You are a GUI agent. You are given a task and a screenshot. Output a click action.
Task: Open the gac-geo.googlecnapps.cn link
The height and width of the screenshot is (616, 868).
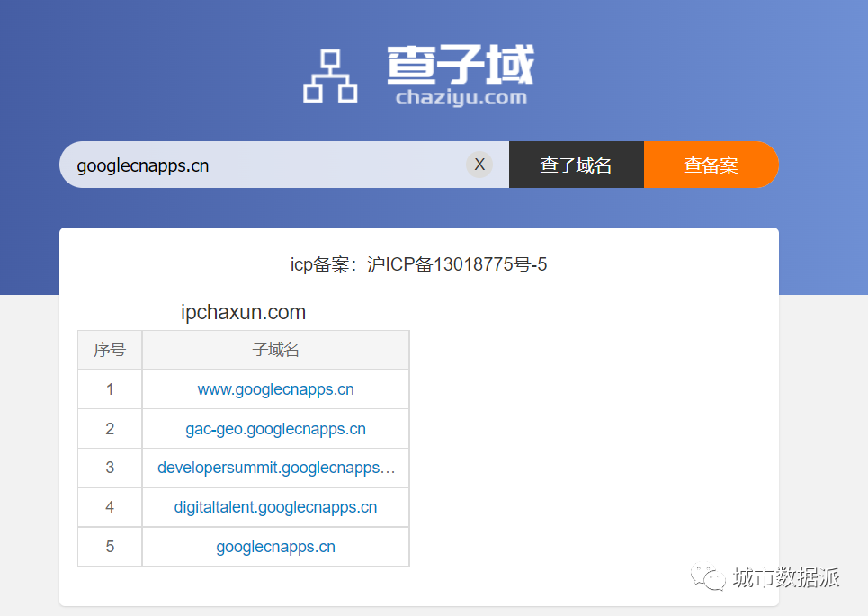pos(275,429)
